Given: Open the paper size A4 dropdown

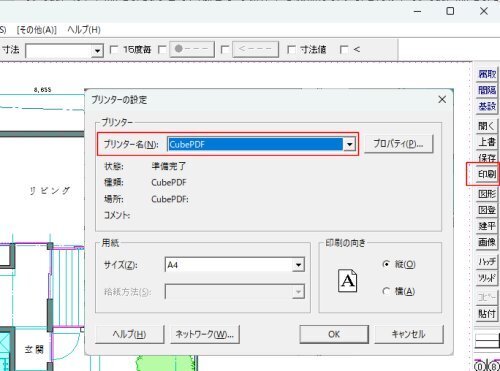Looking at the screenshot, I should [298, 265].
